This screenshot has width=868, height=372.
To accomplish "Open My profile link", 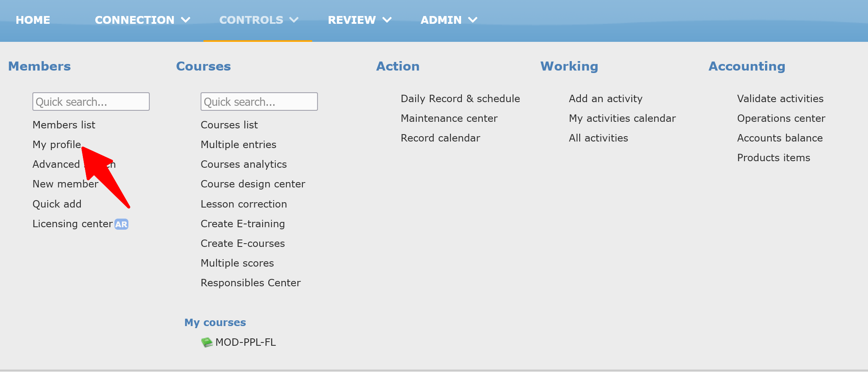I will coord(57,145).
